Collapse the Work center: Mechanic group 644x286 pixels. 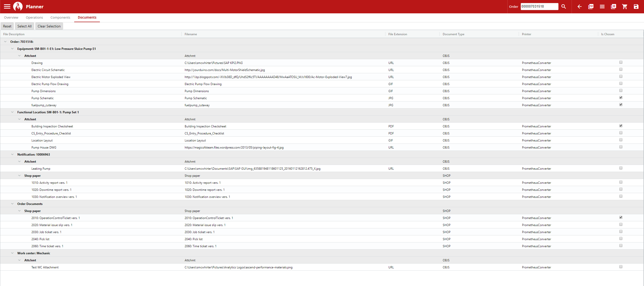click(x=12, y=253)
